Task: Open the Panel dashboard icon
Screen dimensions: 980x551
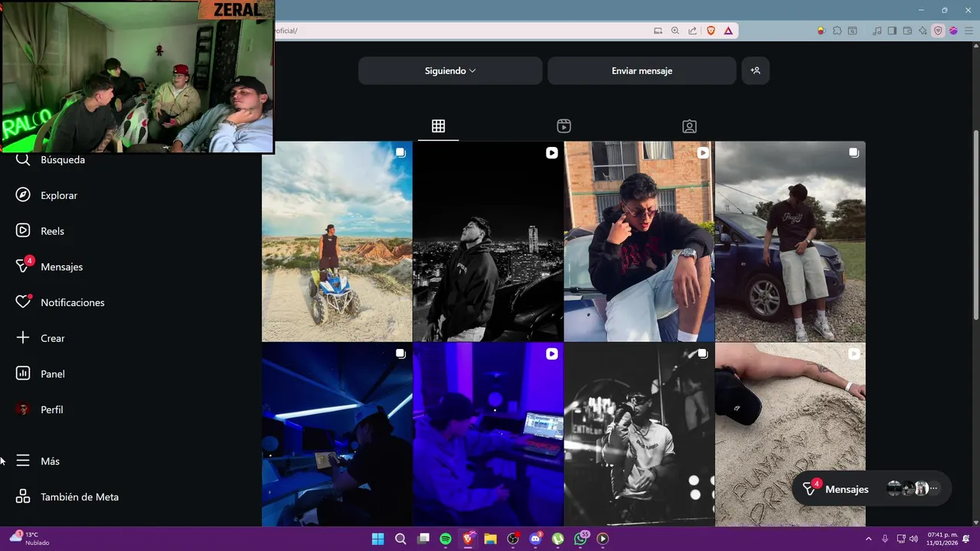Action: tap(23, 373)
